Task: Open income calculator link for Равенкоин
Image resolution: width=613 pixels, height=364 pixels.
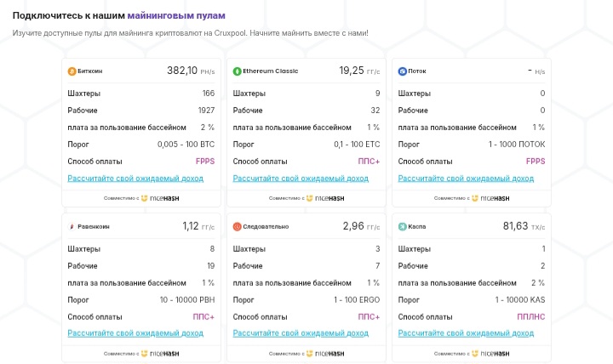Action: [135, 333]
